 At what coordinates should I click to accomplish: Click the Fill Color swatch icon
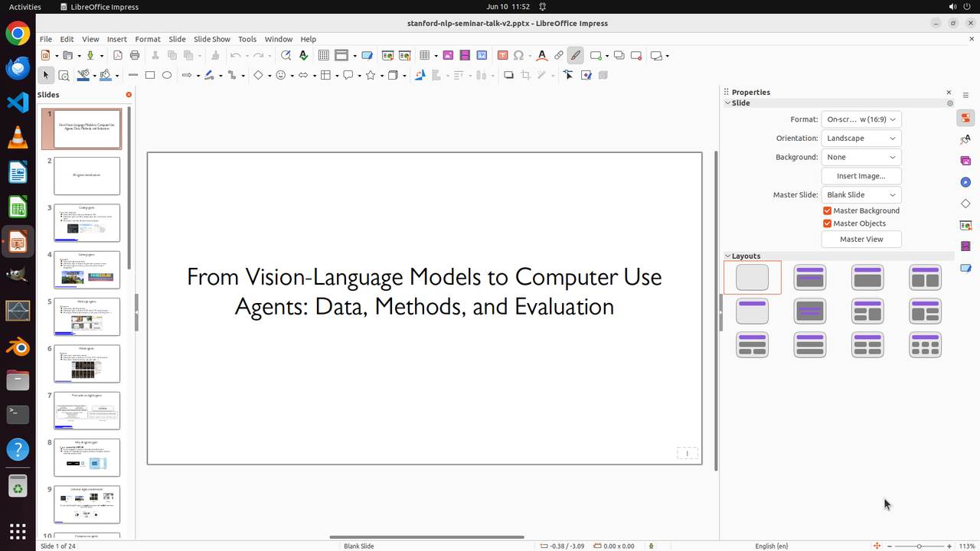pyautogui.click(x=105, y=75)
